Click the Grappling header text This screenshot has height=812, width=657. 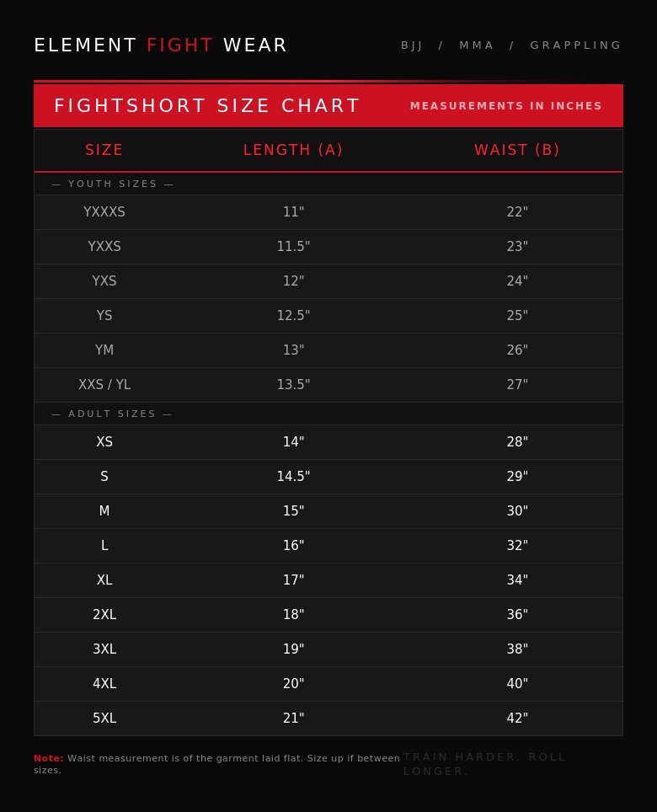point(575,45)
